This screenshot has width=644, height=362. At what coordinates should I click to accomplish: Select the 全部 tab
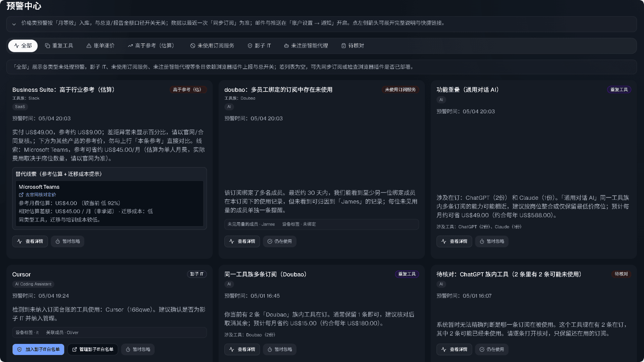click(23, 46)
